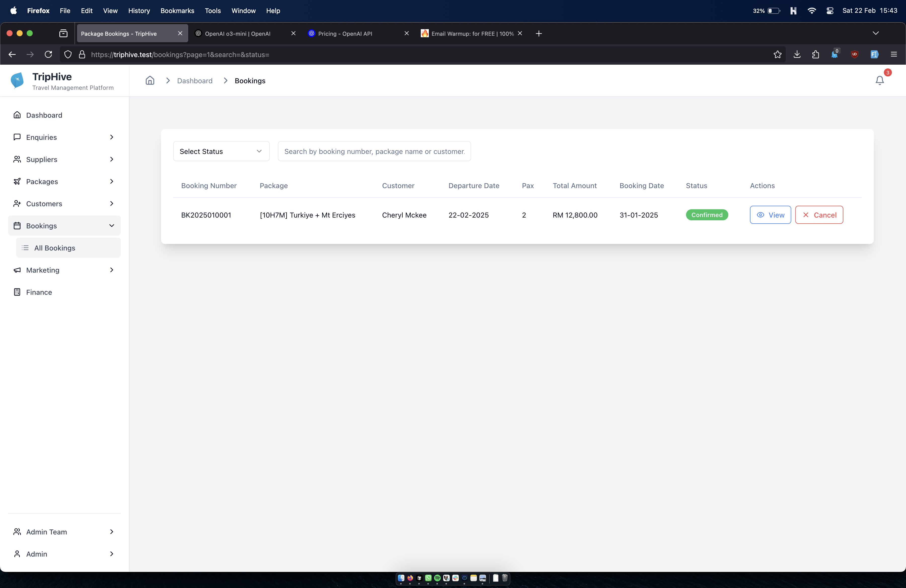Open Spotify from the Dock

437,578
